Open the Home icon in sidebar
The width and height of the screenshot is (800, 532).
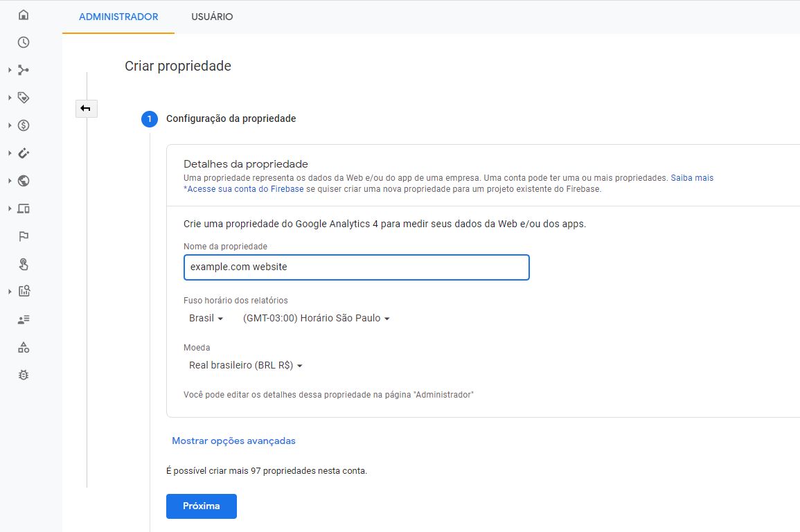pos(24,15)
